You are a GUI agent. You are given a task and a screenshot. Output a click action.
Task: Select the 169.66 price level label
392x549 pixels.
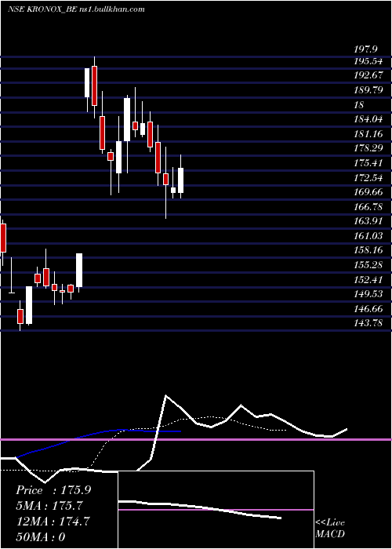368,192
